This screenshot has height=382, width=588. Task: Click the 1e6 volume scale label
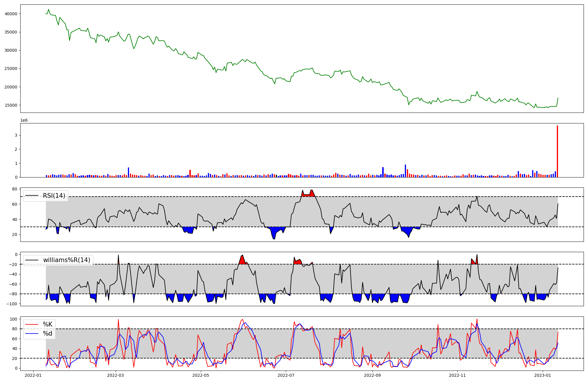pos(24,120)
